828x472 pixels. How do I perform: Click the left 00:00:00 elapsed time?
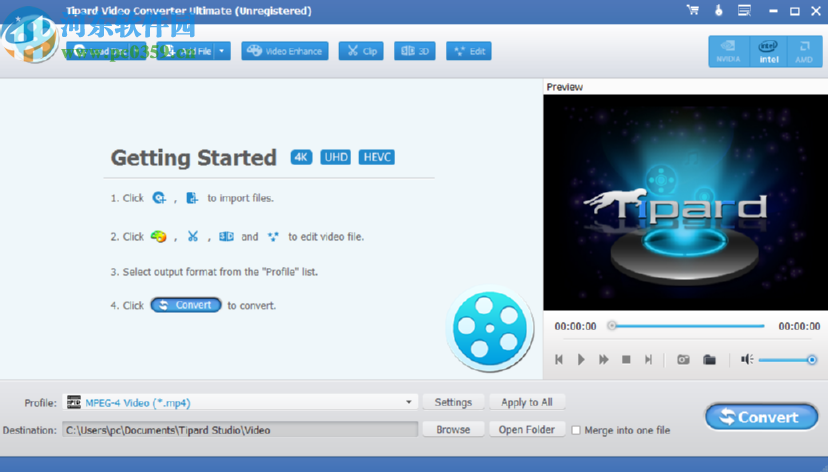(x=575, y=326)
